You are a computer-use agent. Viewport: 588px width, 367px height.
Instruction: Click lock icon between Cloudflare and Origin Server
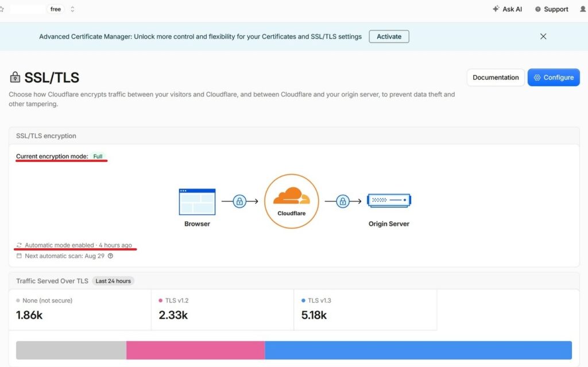[x=342, y=202]
